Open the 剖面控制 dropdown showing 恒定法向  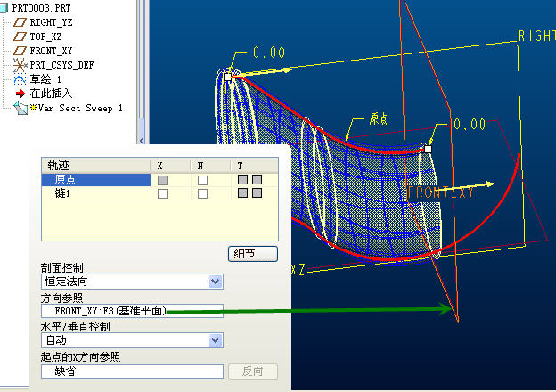point(132,282)
